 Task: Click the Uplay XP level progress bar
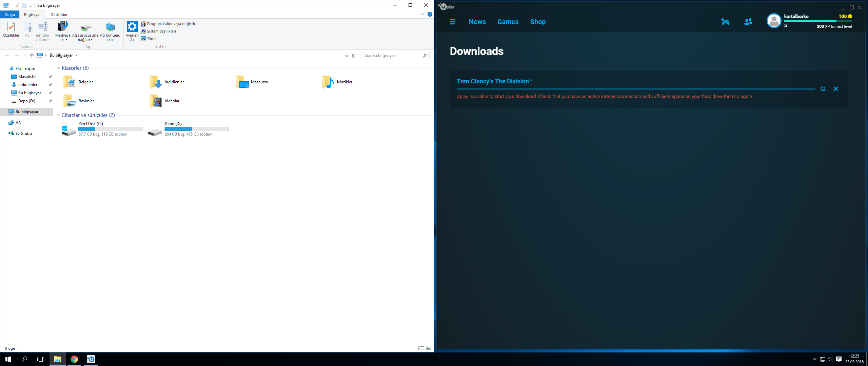tap(818, 21)
